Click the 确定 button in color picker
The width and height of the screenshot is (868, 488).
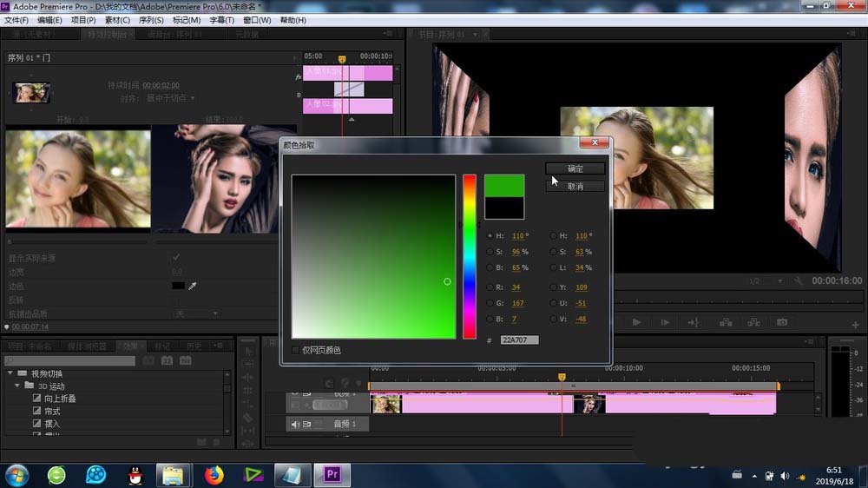575,168
